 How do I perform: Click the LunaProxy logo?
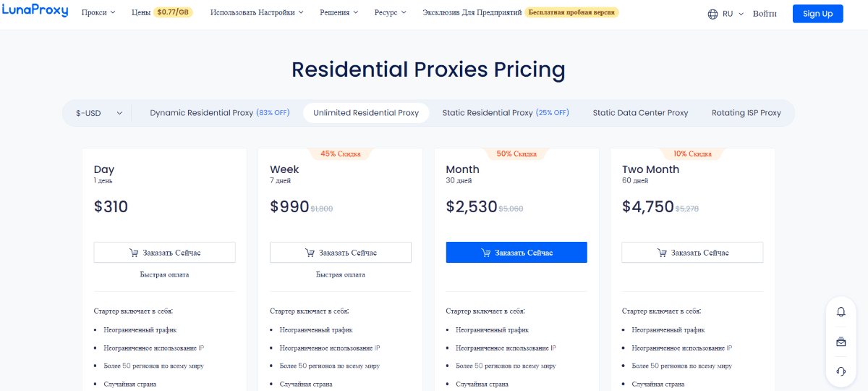(33, 12)
